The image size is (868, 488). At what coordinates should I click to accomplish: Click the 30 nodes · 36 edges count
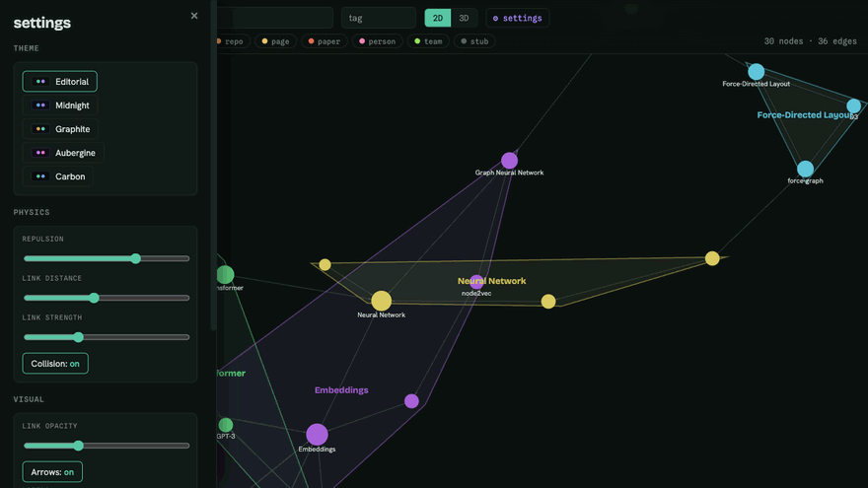(811, 41)
